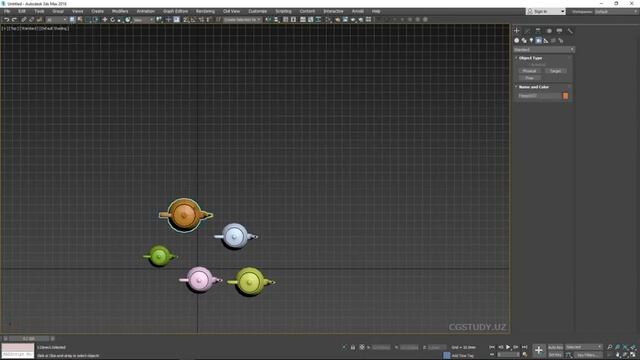Switch to the Motion command panel

point(549,31)
